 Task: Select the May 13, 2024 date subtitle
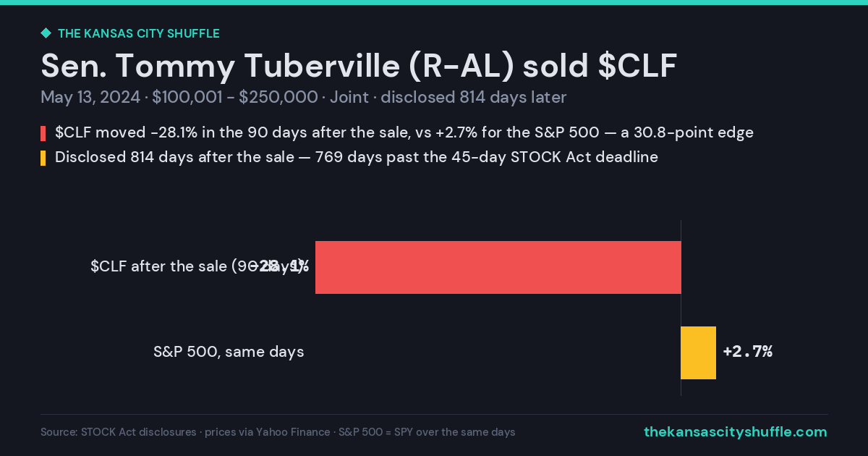pos(90,97)
